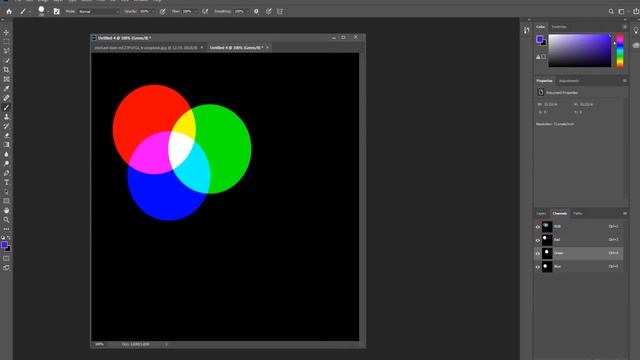
Task: Open the Opacity slider dropdown arrow
Action: 153,11
